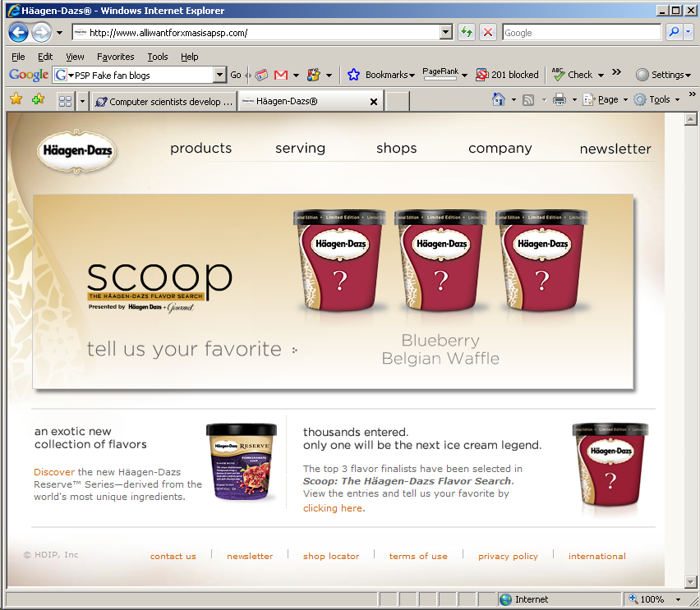700x610 pixels.
Task: Click the Quick Tabs icon
Action: [x=65, y=101]
